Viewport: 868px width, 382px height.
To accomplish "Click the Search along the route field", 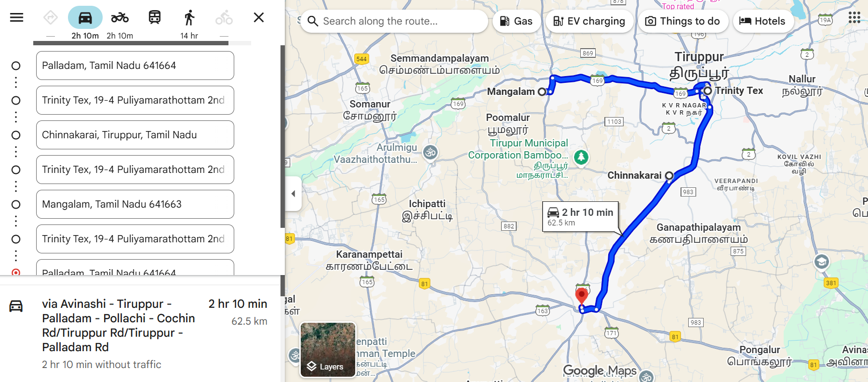I will (394, 21).
